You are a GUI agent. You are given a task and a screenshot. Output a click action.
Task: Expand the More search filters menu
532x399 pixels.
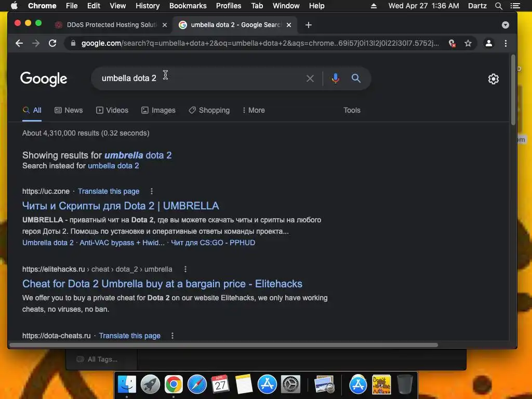pos(254,110)
